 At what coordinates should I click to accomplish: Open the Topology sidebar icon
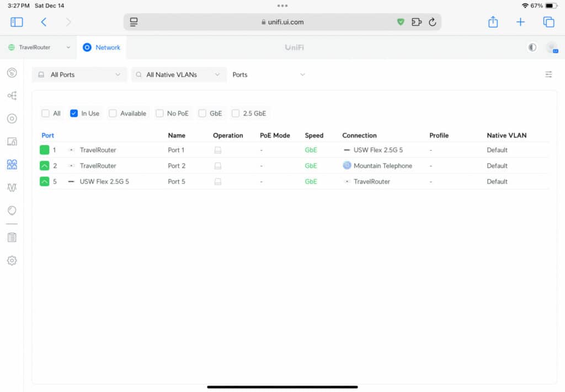(12, 95)
